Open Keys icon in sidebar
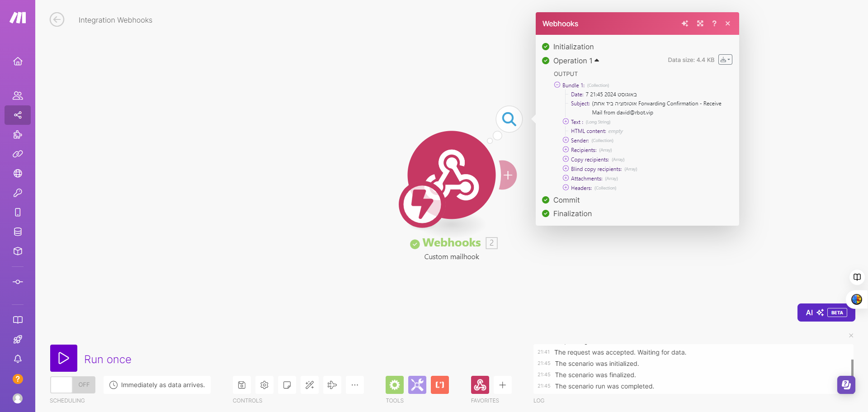 coord(18,193)
